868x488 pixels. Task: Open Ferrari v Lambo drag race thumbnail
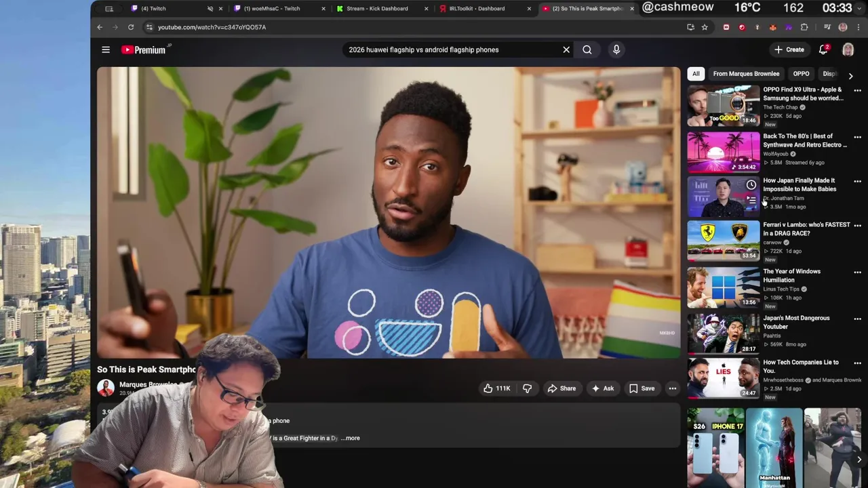(724, 241)
